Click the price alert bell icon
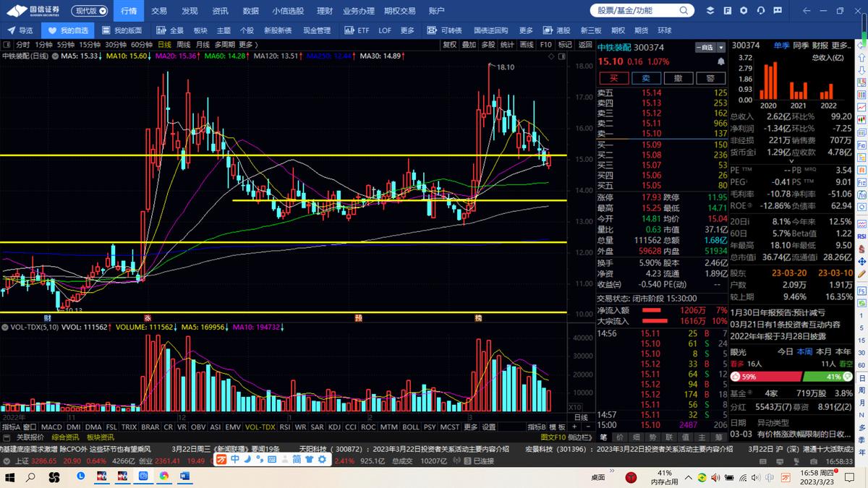The height and width of the screenshot is (488, 868). [744, 11]
